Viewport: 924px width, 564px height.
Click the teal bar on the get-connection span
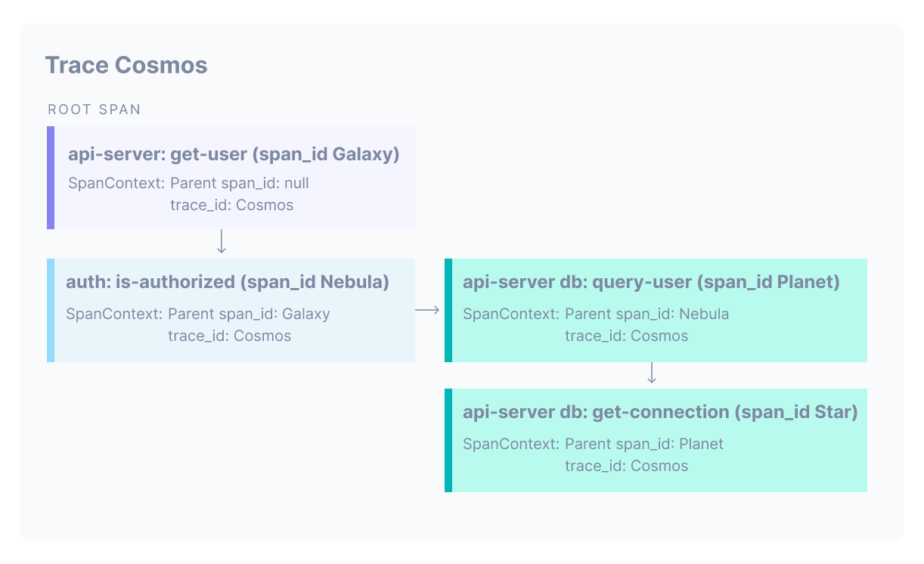448,440
